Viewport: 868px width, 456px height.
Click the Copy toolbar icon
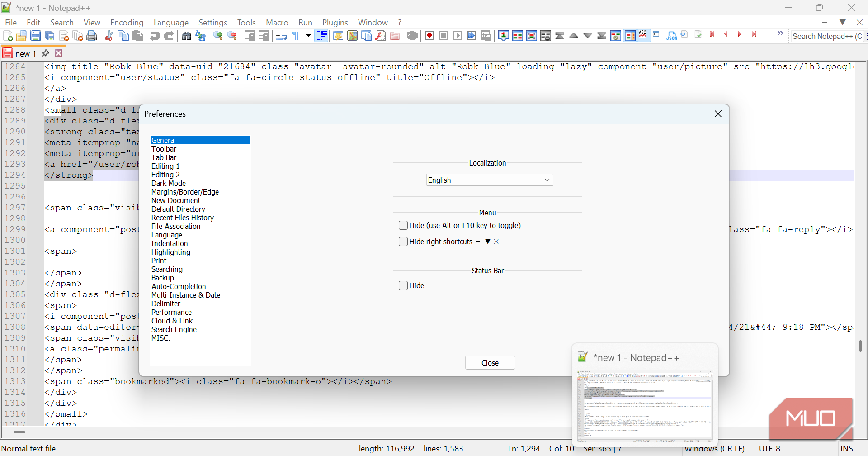pyautogui.click(x=123, y=36)
